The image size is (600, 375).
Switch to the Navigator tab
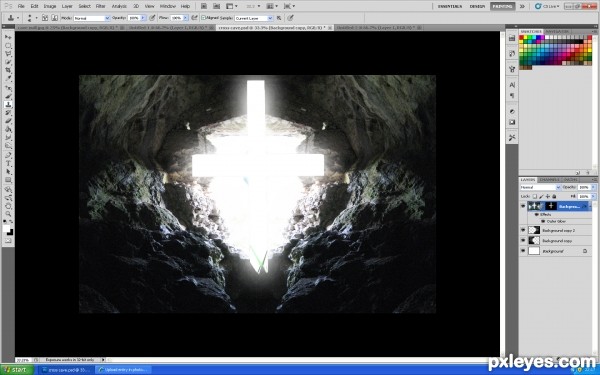click(x=557, y=31)
